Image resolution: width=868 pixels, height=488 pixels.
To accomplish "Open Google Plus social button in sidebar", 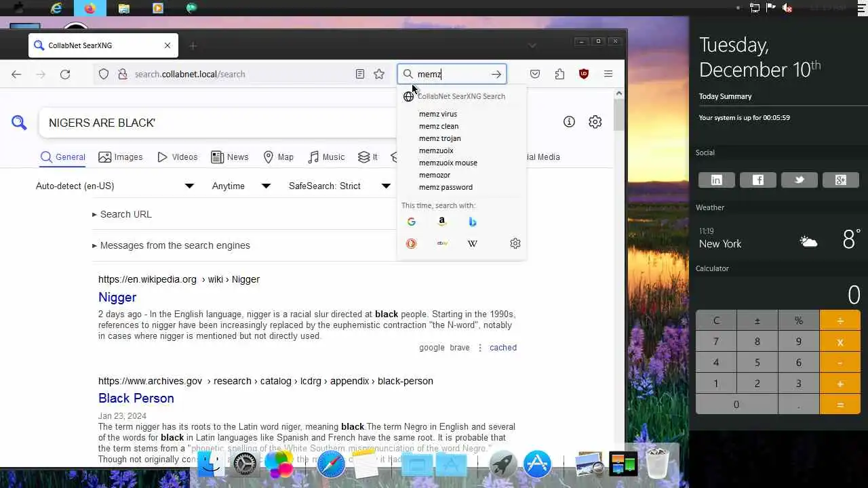I will [x=840, y=180].
